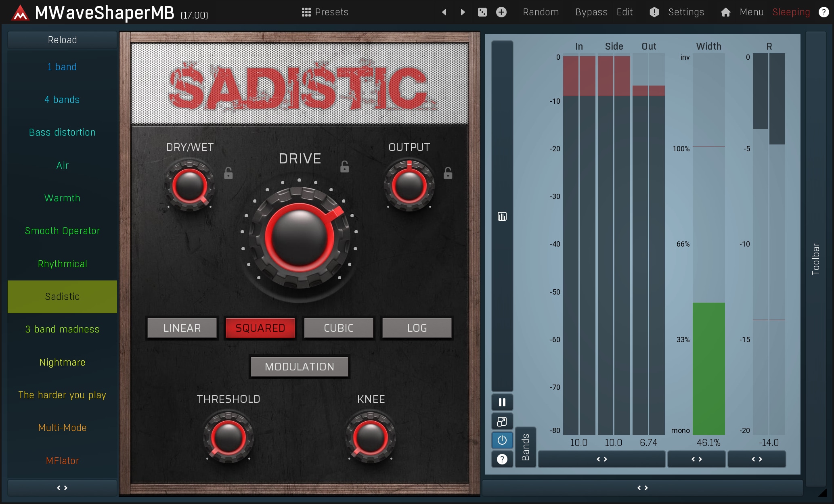Click the meter display settings icon

click(x=502, y=217)
